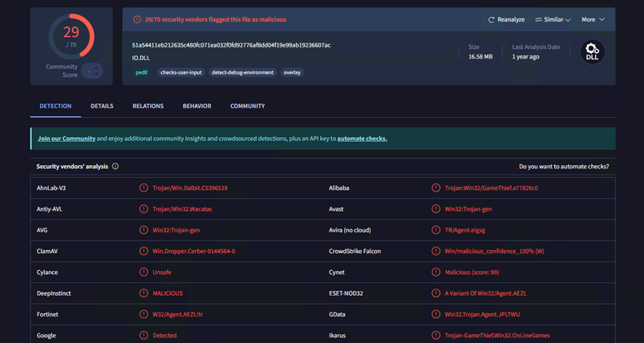The width and height of the screenshot is (644, 343).
Task: Click the AhnLab-V3 warning icon
Action: (x=144, y=188)
